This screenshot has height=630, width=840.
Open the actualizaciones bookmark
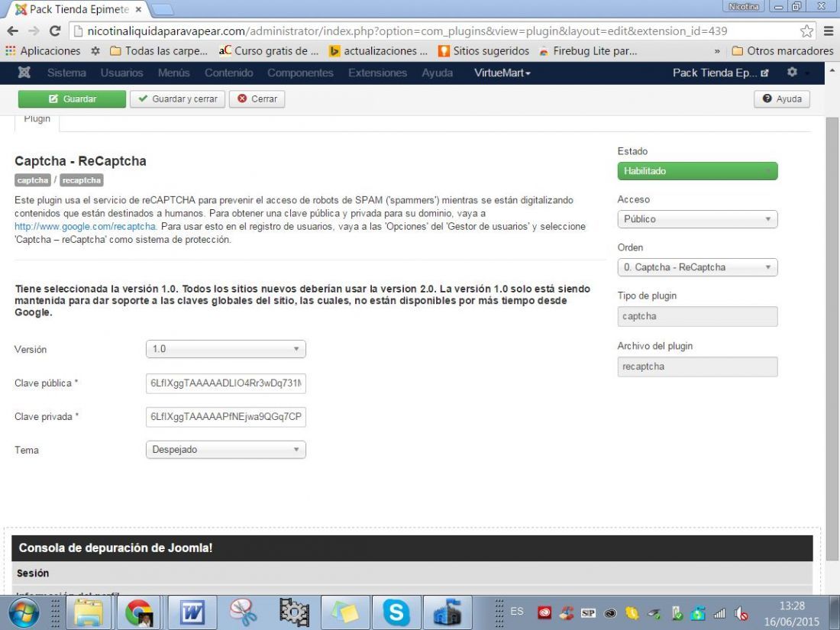pos(379,51)
